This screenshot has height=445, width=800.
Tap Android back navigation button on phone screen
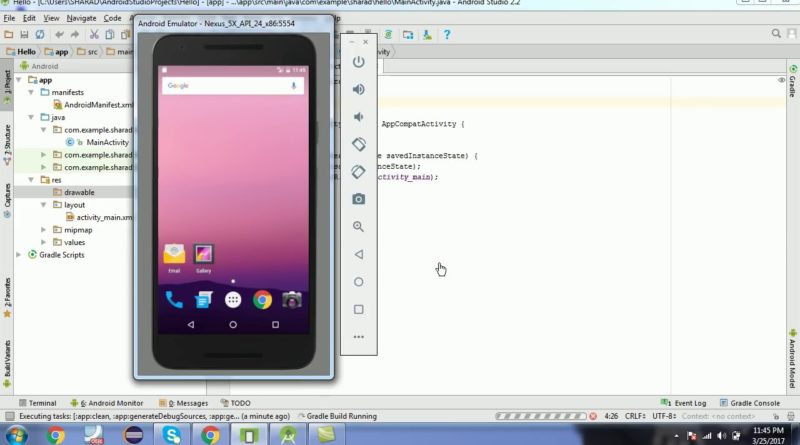(x=191, y=325)
